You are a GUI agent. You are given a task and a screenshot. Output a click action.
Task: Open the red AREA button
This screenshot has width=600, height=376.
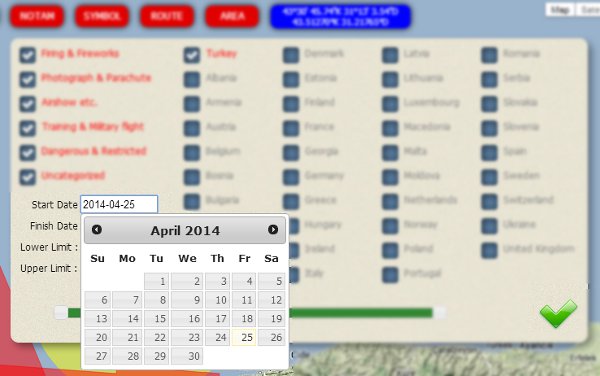pyautogui.click(x=232, y=16)
